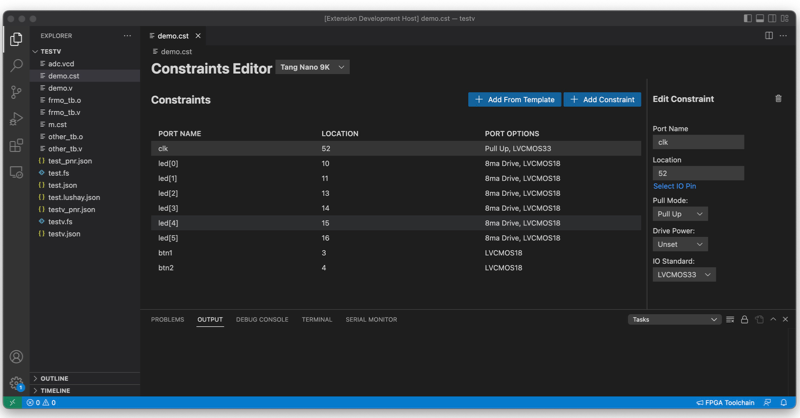Maximize the bottom panel

[773, 319]
